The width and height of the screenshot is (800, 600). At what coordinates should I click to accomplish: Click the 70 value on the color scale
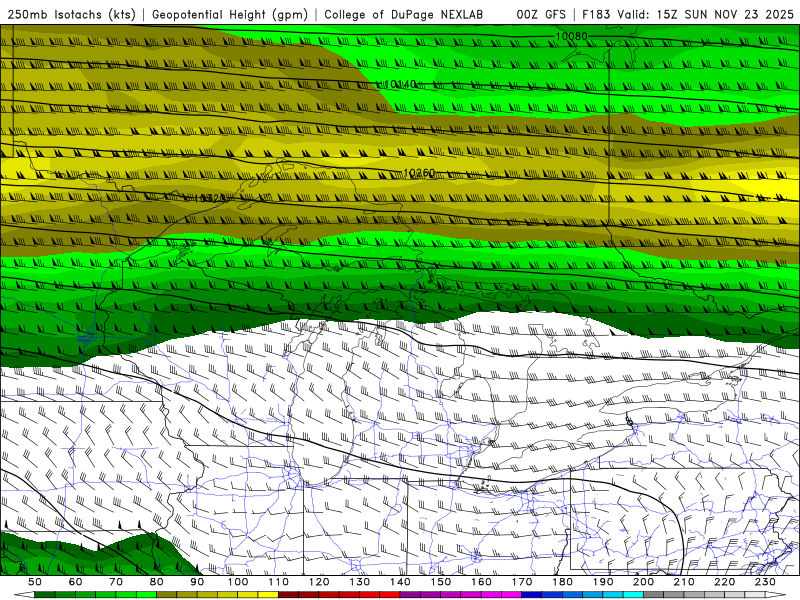click(x=116, y=582)
